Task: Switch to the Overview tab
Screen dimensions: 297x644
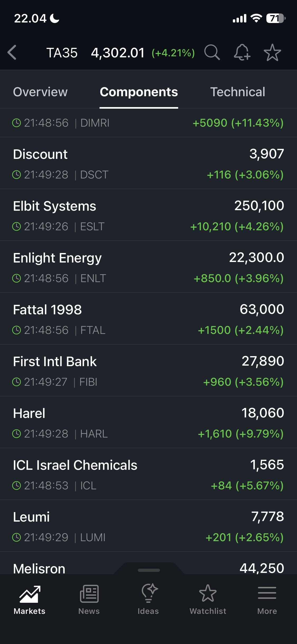Action: click(x=40, y=92)
